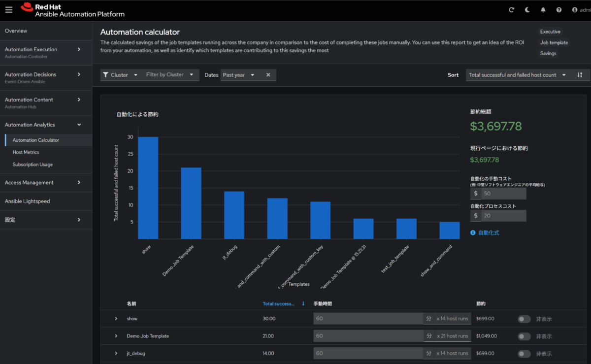Toggle visibility switch for Demo Job Template
This screenshot has height=364, width=591.
pos(524,336)
